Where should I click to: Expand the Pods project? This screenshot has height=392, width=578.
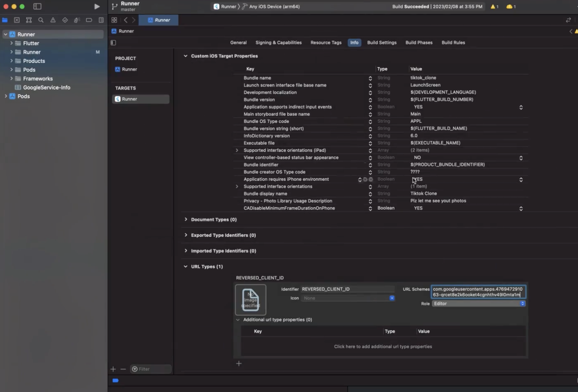click(x=6, y=96)
